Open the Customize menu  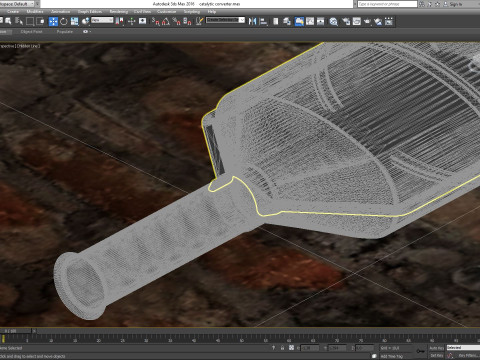click(x=166, y=12)
